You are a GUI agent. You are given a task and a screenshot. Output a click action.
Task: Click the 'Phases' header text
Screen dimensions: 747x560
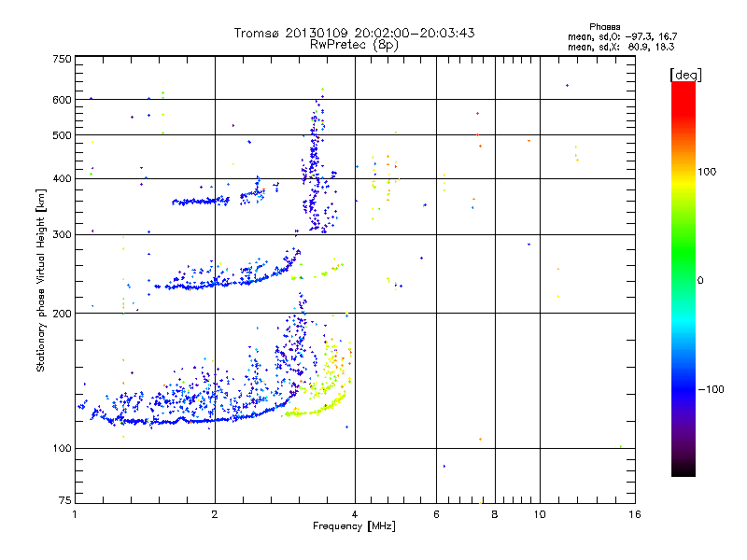[604, 27]
